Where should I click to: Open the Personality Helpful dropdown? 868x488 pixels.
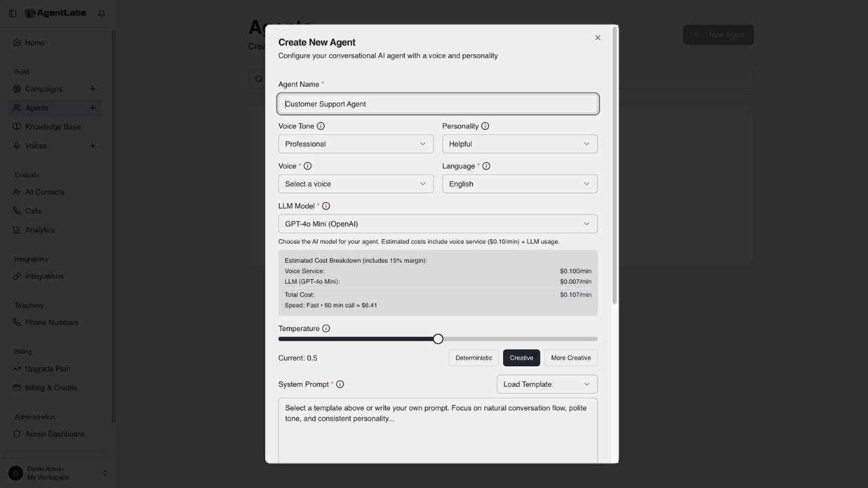[x=520, y=144]
